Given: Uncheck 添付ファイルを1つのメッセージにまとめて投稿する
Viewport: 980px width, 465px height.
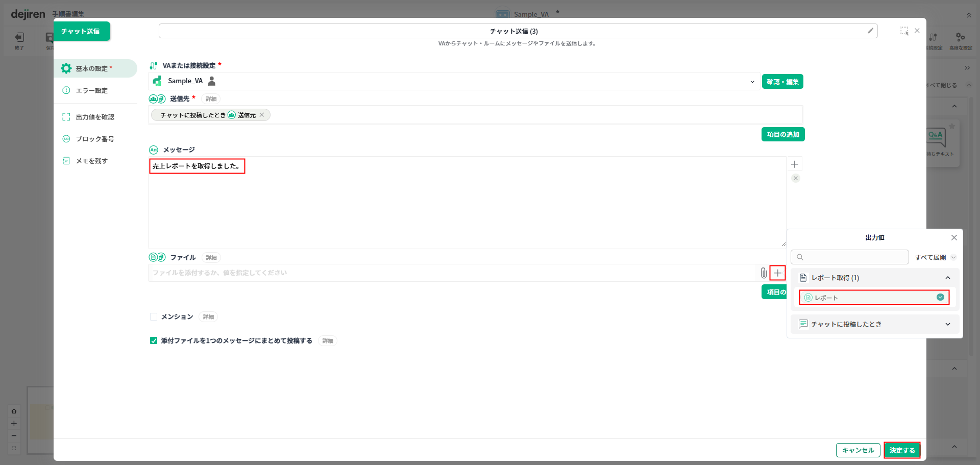Looking at the screenshot, I should [x=154, y=340].
